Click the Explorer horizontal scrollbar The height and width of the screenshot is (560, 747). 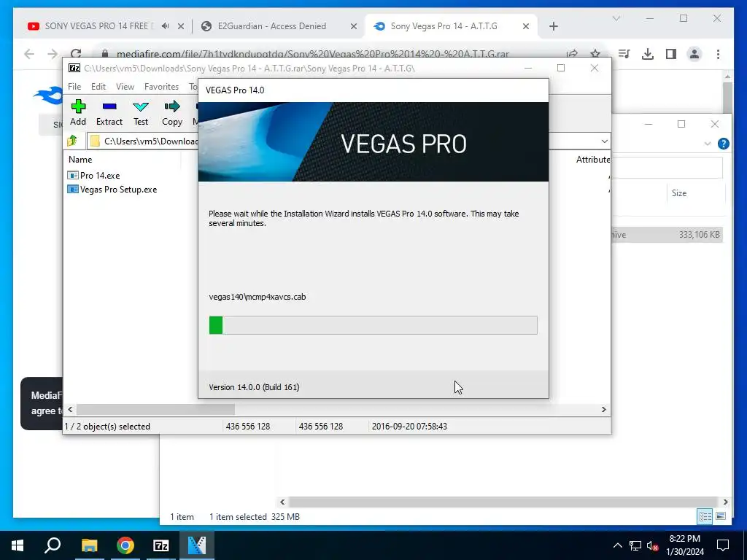click(x=503, y=502)
